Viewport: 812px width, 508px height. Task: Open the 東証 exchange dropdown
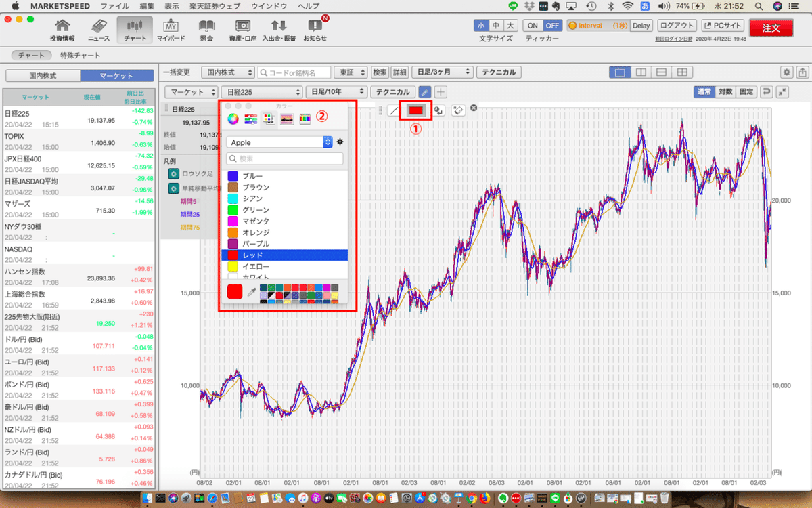pos(352,72)
